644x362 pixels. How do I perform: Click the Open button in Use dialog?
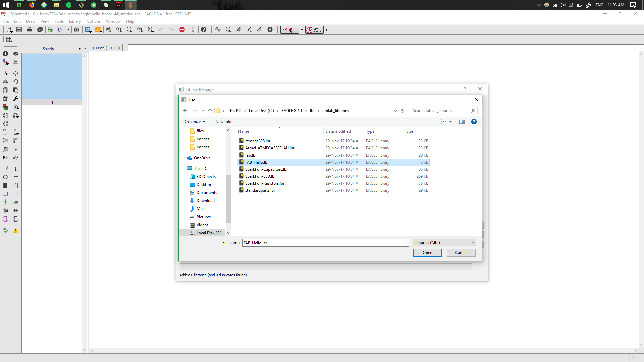pos(427,253)
